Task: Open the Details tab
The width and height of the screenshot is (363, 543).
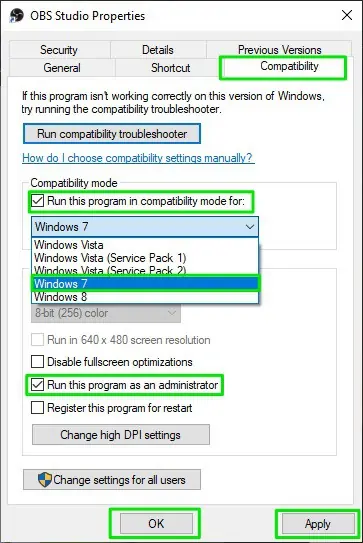Action: (158, 50)
